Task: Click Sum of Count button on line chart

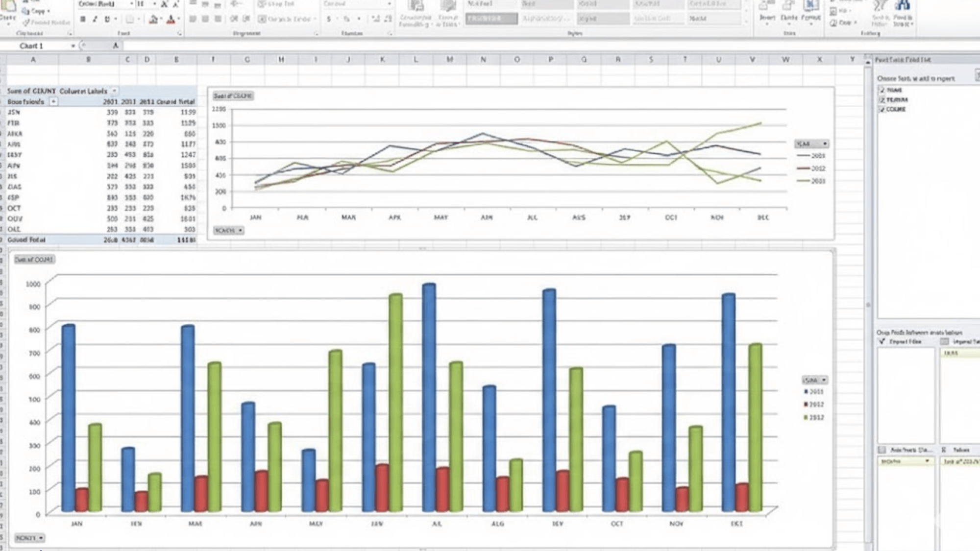Action: tap(233, 96)
